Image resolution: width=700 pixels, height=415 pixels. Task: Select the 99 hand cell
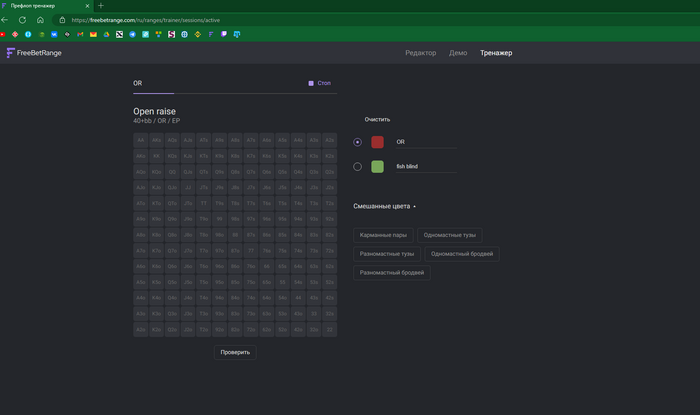219,219
